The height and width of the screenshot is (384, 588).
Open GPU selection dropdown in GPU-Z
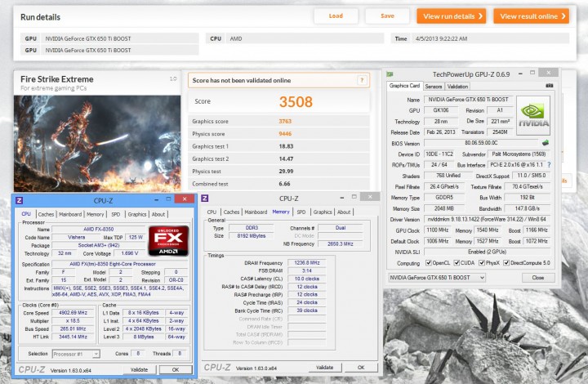pyautogui.click(x=436, y=278)
